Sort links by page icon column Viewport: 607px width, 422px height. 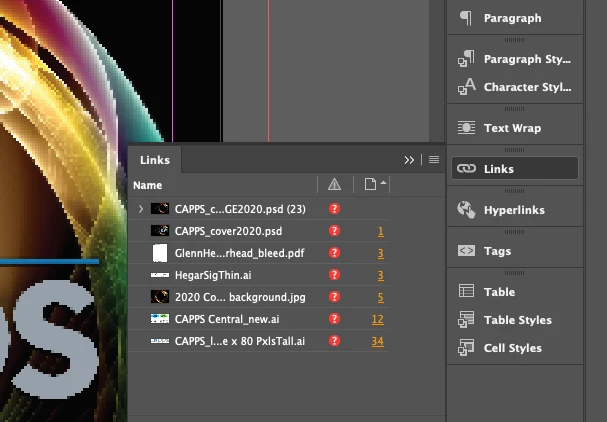370,184
